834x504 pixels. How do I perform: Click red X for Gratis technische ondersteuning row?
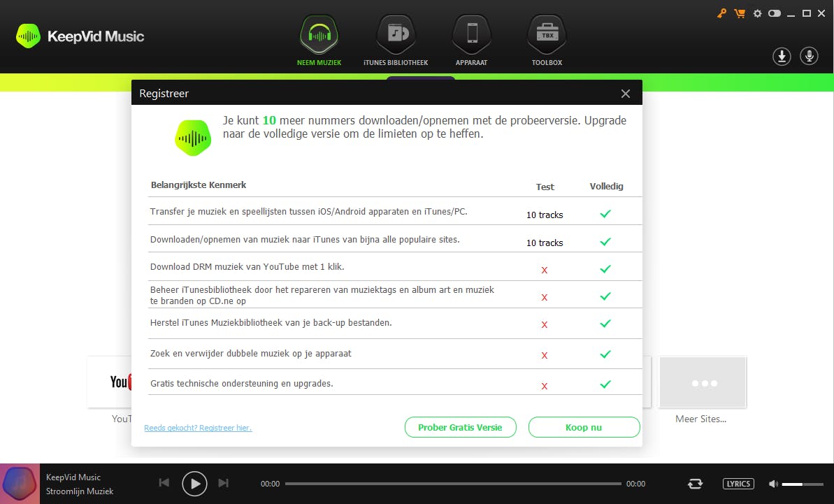544,386
